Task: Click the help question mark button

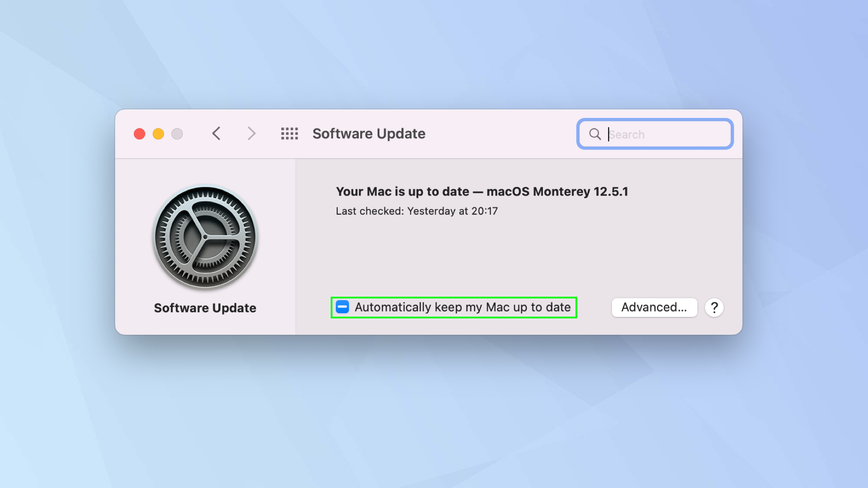Action: [714, 307]
